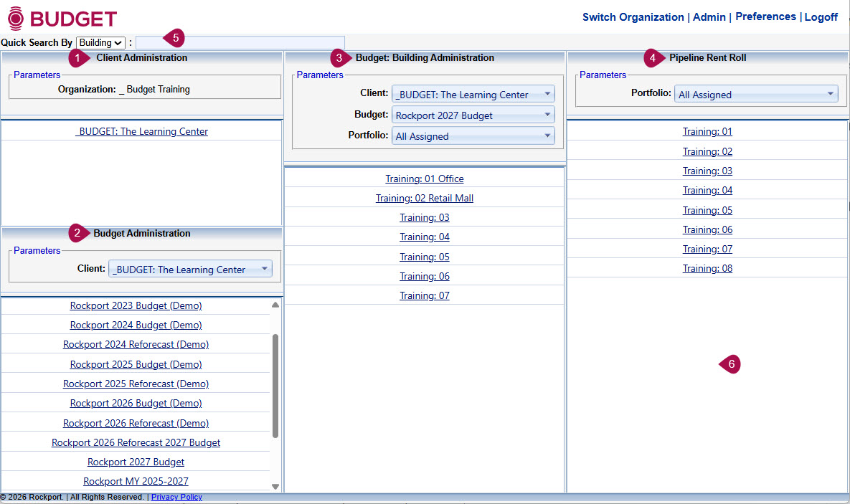Open the Admin link
The width and height of the screenshot is (850, 504).
pos(709,16)
